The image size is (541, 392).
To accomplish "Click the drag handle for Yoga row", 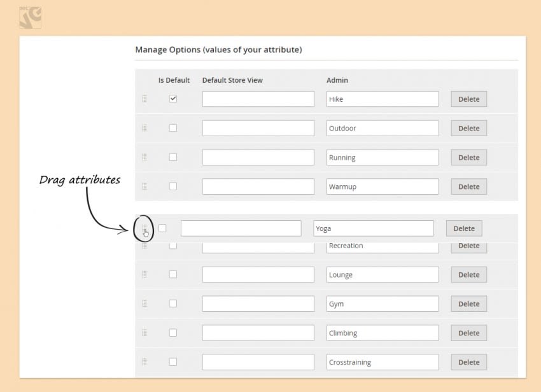I will (x=144, y=228).
